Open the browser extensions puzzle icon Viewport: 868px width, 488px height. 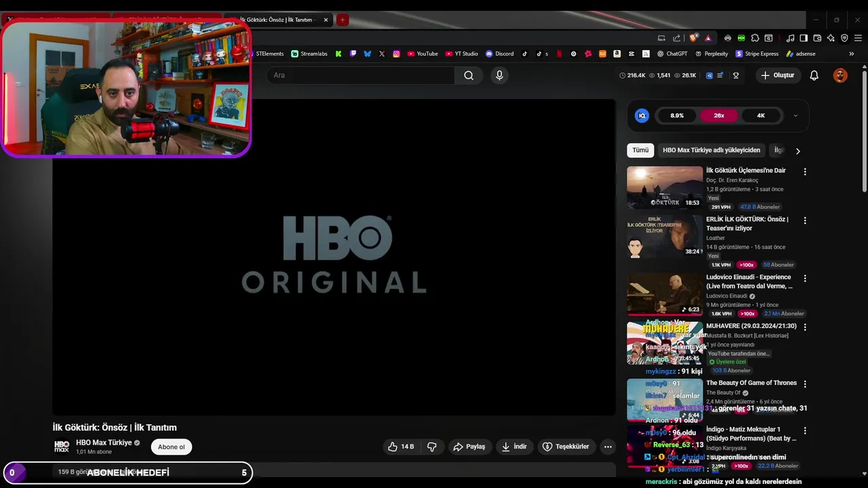(x=755, y=38)
